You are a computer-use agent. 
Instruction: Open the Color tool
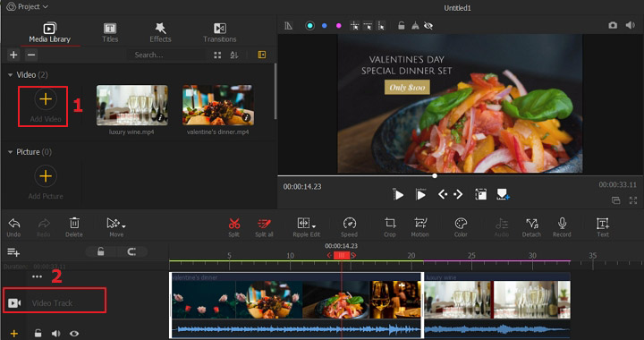pos(461,227)
